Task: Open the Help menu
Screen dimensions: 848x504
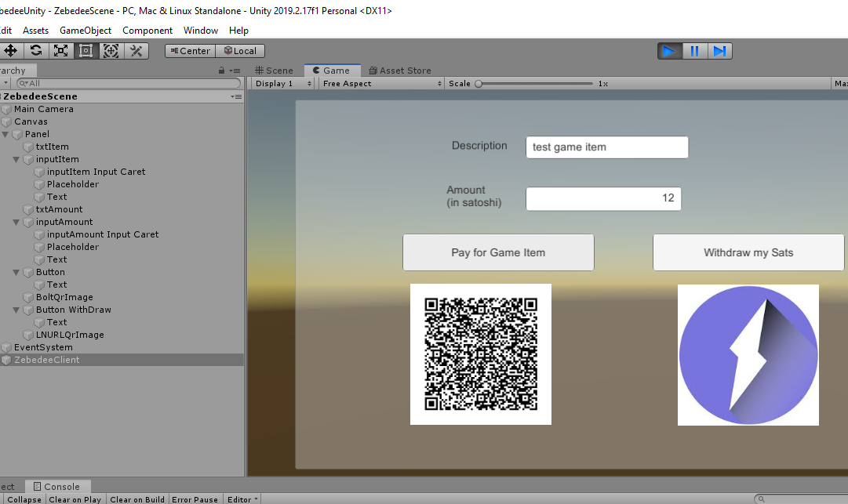Action: [x=238, y=31]
